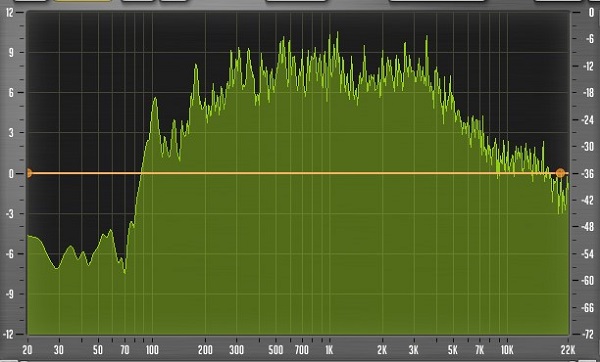Image resolution: width=600 pixels, height=362 pixels.
Task: Click the 500 label on frequency axis
Action: pyautogui.click(x=276, y=350)
